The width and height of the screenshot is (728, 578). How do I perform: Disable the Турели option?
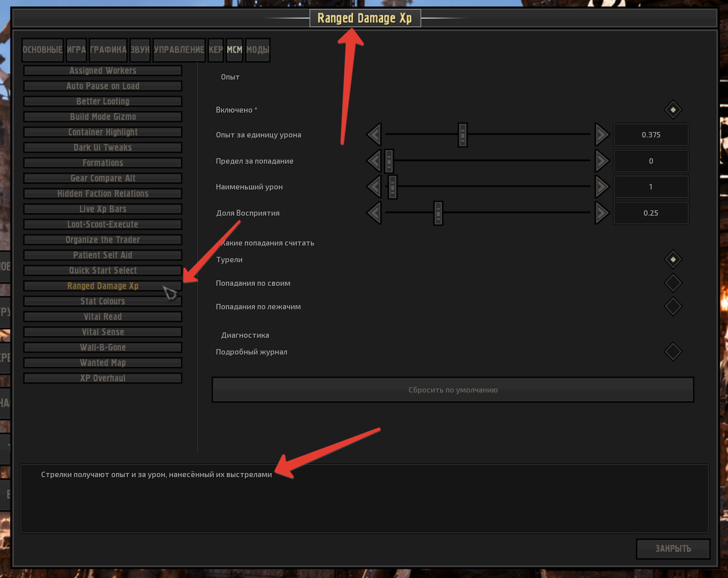[673, 260]
